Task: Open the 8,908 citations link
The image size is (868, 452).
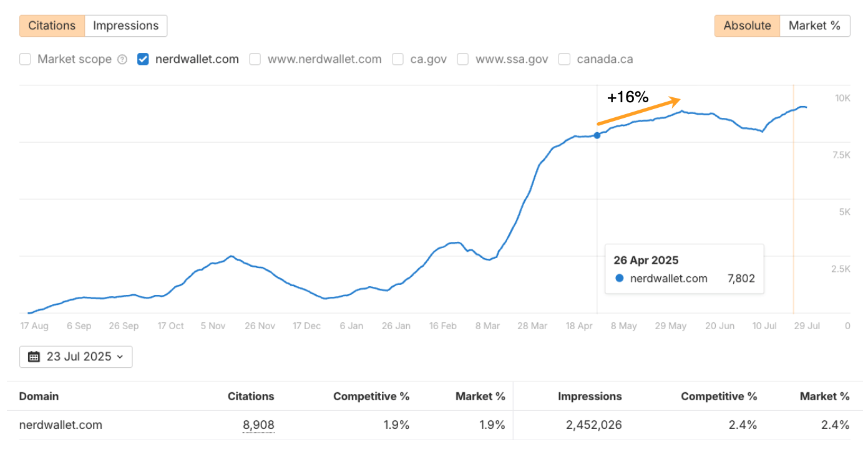Action: (x=258, y=425)
